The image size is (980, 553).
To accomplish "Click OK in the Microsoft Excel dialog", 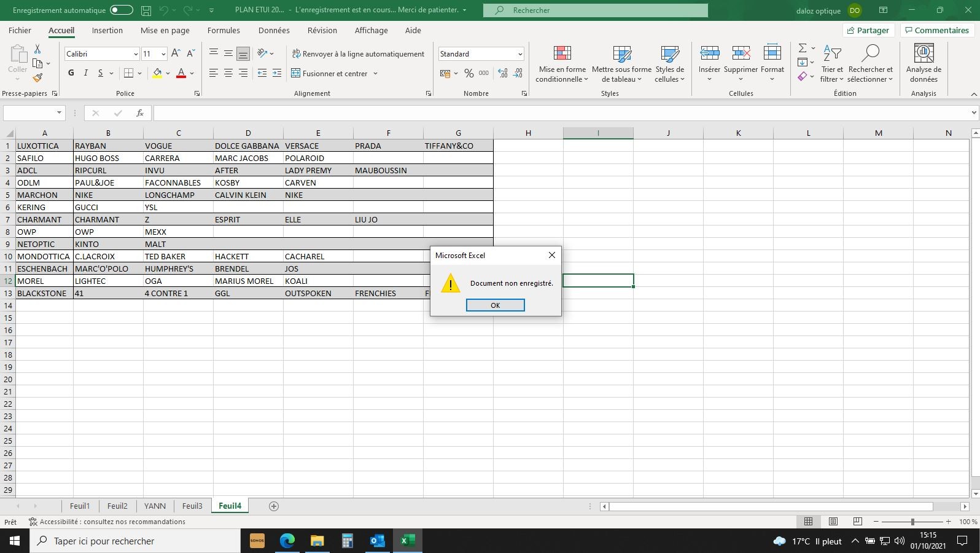I will tap(495, 305).
